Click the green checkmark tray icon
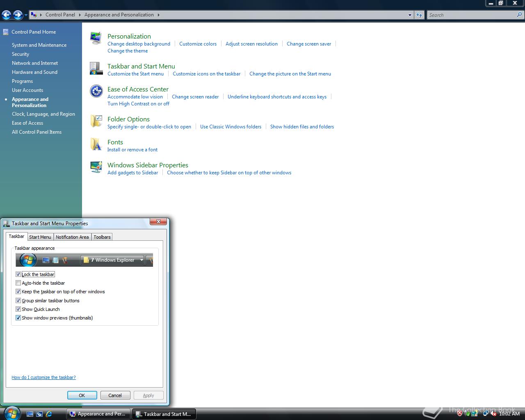Viewport: 525px width, 420px height. coord(468,414)
